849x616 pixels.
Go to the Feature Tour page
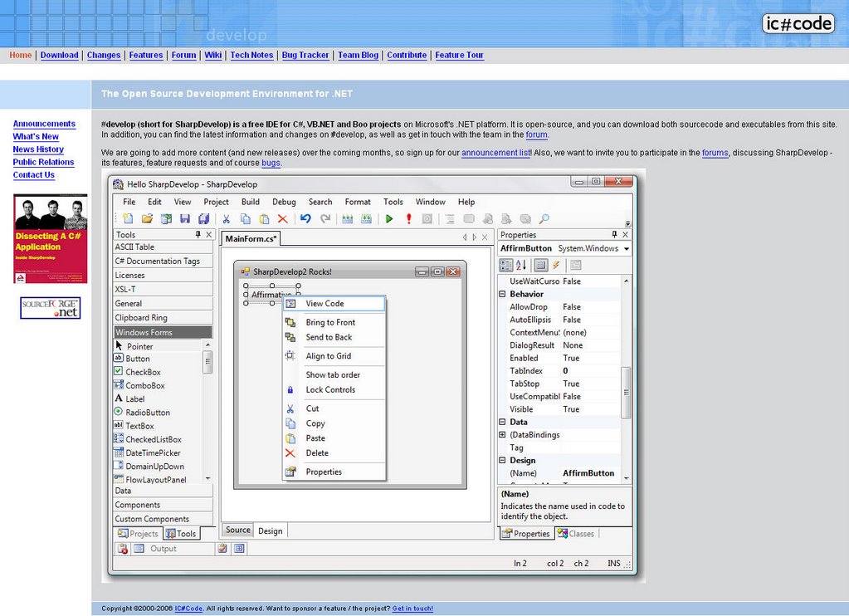[459, 55]
